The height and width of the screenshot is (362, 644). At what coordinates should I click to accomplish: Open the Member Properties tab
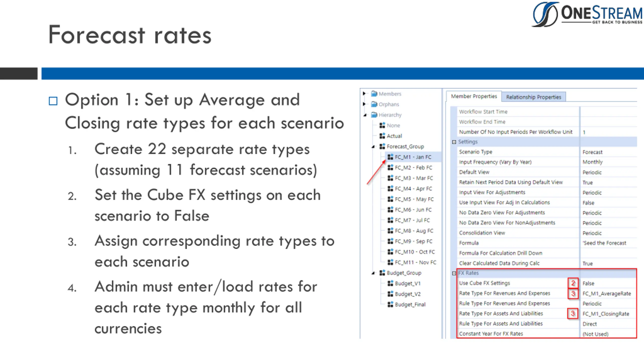pyautogui.click(x=474, y=97)
